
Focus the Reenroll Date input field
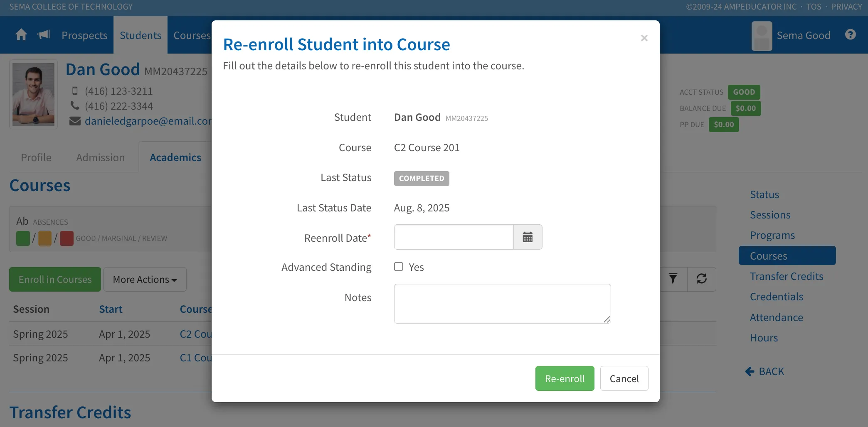tap(454, 237)
